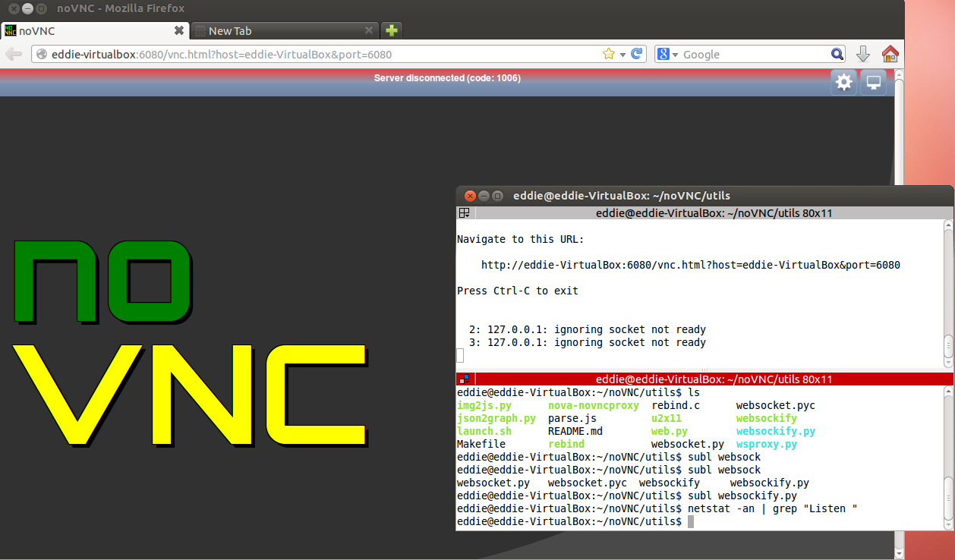Viewport: 955px width, 560px height.
Task: Click img2js.py in the listing
Action: point(484,405)
